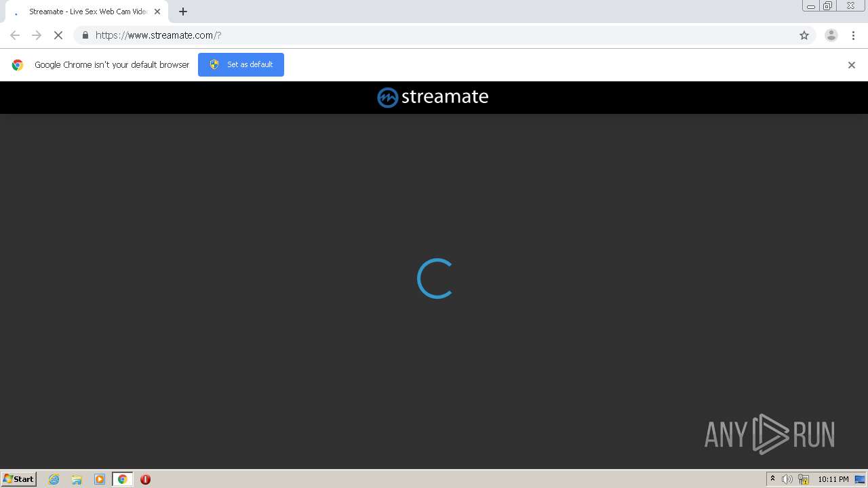Restore down the Chrome window
The width and height of the screenshot is (868, 488).
pos(828,6)
